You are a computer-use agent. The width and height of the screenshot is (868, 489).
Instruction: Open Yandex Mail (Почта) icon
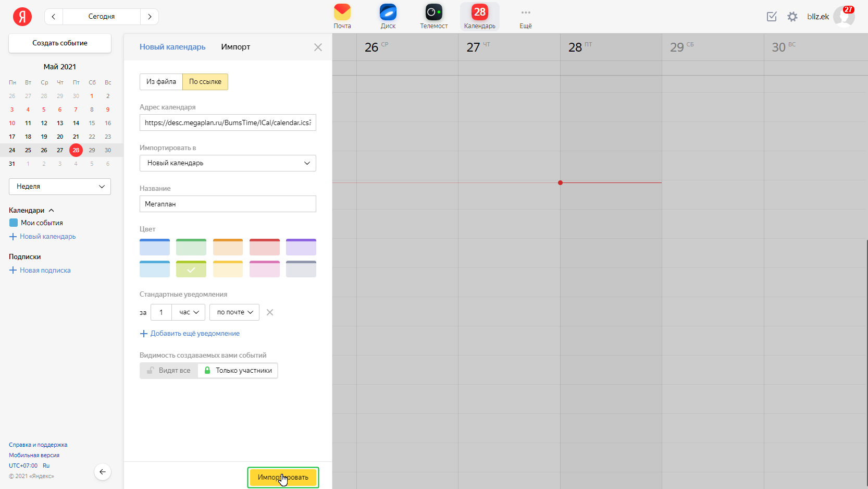pos(342,17)
